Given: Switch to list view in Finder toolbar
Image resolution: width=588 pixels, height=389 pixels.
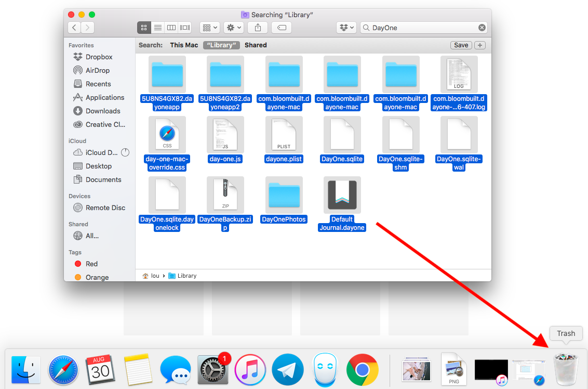Looking at the screenshot, I should (x=158, y=28).
